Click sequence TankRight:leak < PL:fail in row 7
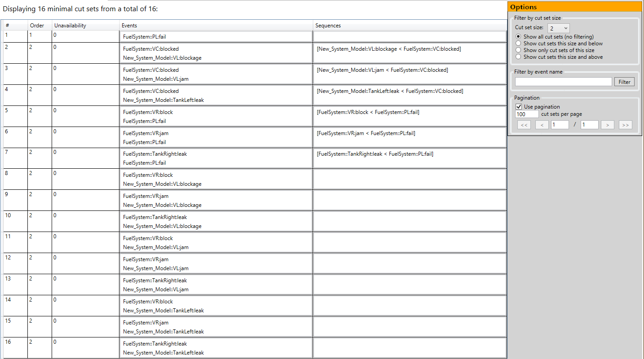Screen dimensions: 644x359 pyautogui.click(x=375, y=154)
